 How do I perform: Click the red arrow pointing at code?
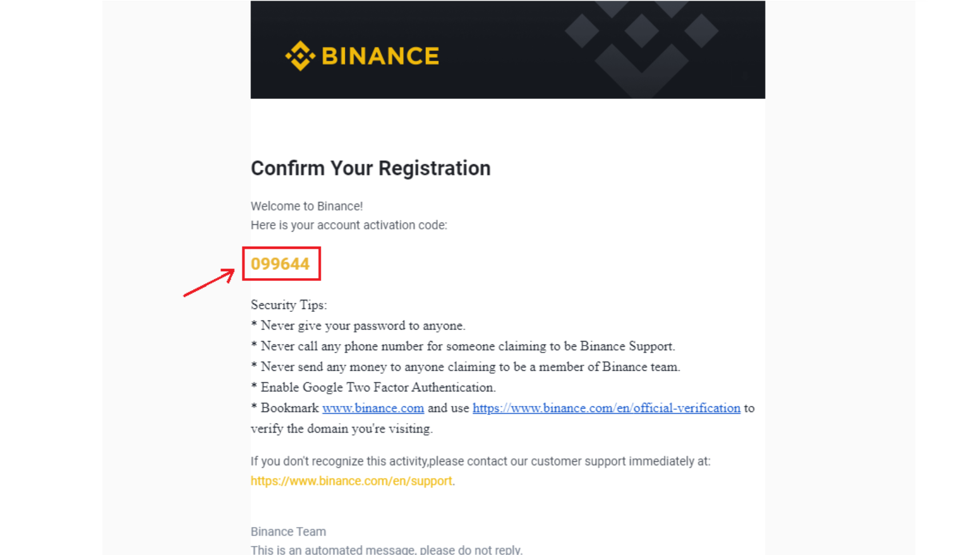coord(209,283)
